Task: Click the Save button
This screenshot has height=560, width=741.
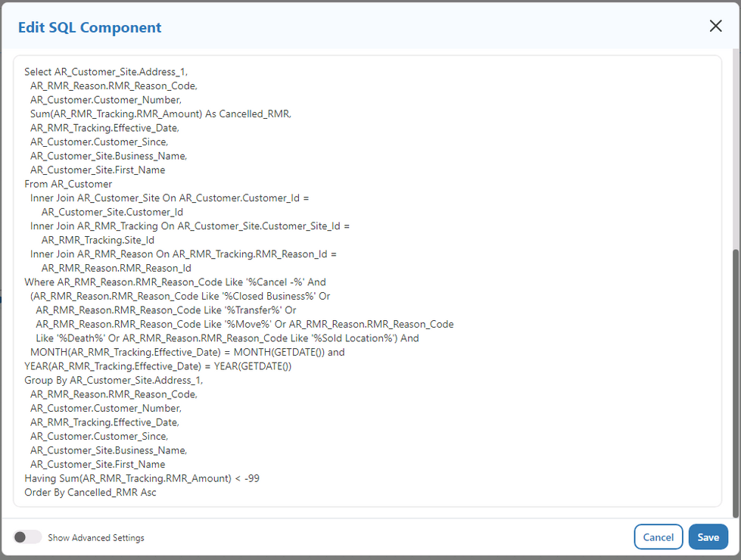Action: [708, 537]
